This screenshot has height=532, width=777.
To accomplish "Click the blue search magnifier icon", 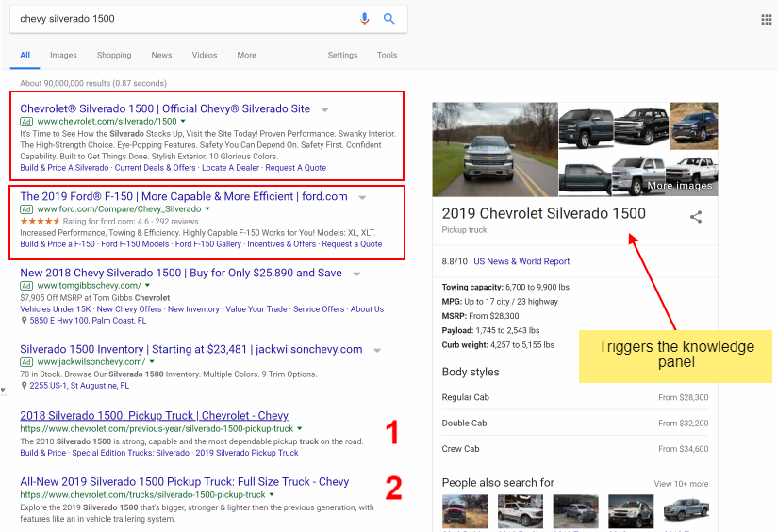I will tap(389, 19).
